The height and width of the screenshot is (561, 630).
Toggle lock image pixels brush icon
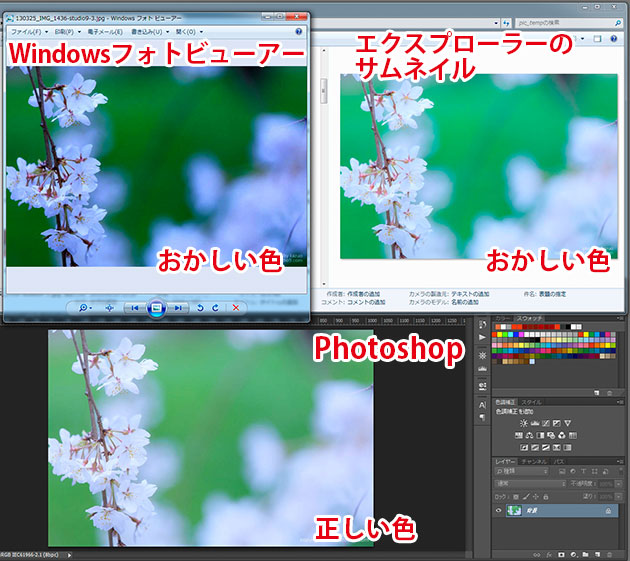[526, 497]
